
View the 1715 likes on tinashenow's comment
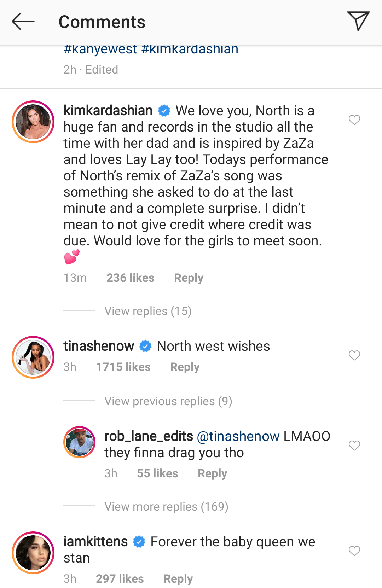coord(123,367)
